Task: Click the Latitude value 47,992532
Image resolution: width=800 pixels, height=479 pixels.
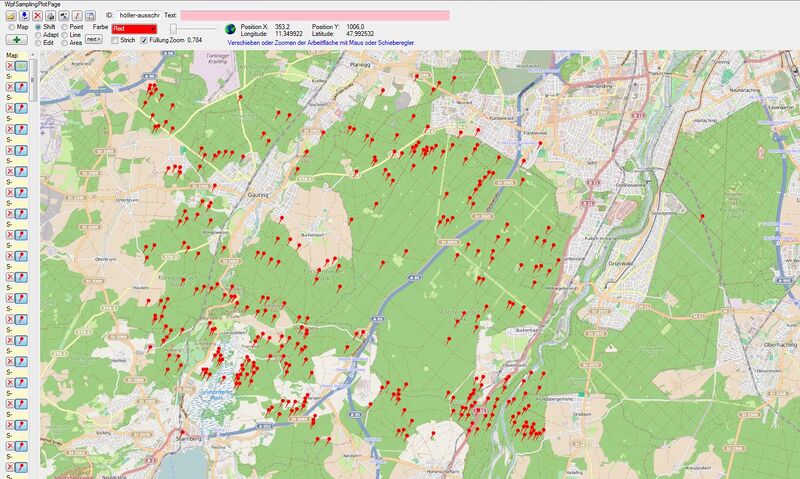Action: (360, 34)
